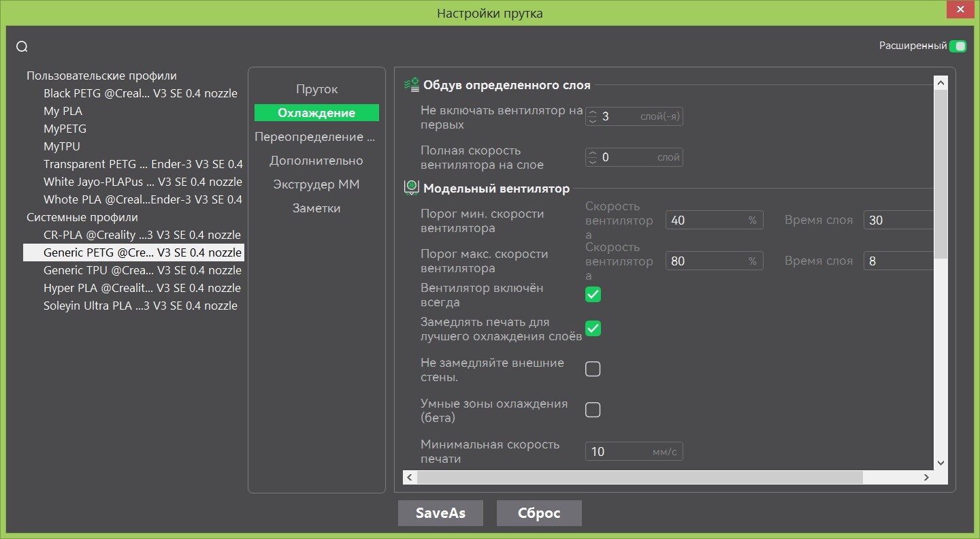Click the vertical scrollbar thumb
The image size is (980, 539).
click(x=941, y=174)
